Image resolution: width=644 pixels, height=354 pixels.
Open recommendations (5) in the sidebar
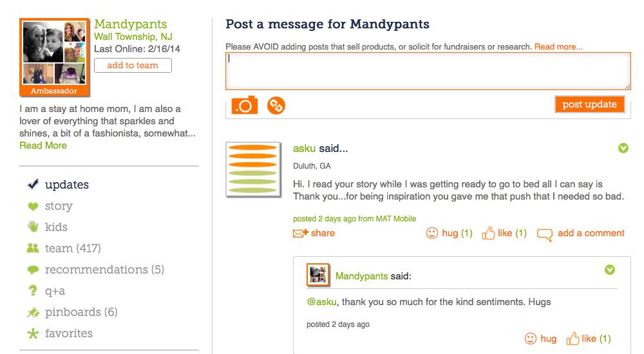[x=104, y=270]
